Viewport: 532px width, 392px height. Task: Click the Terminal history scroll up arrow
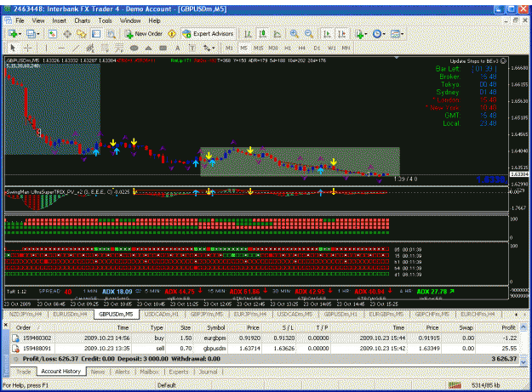pos(523,327)
